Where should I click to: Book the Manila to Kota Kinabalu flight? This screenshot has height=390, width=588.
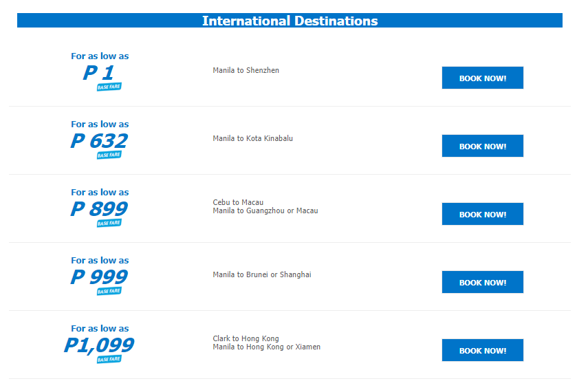[482, 146]
